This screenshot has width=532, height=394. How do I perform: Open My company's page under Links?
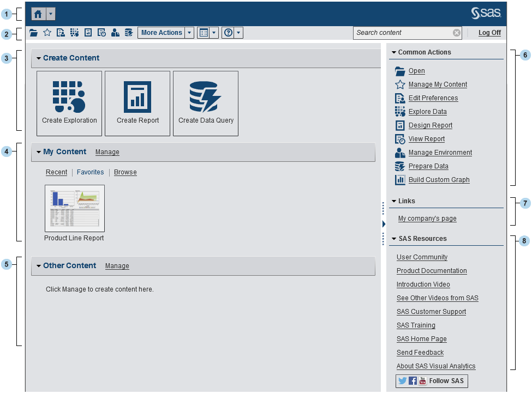[427, 218]
